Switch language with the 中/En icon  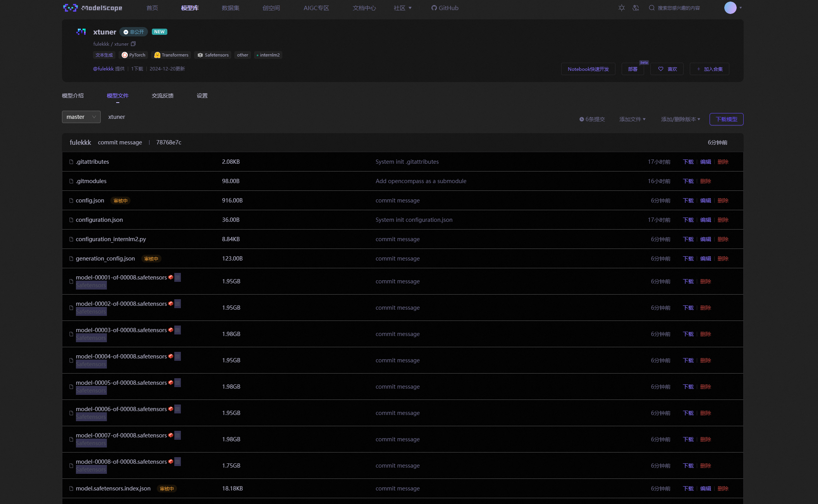636,8
